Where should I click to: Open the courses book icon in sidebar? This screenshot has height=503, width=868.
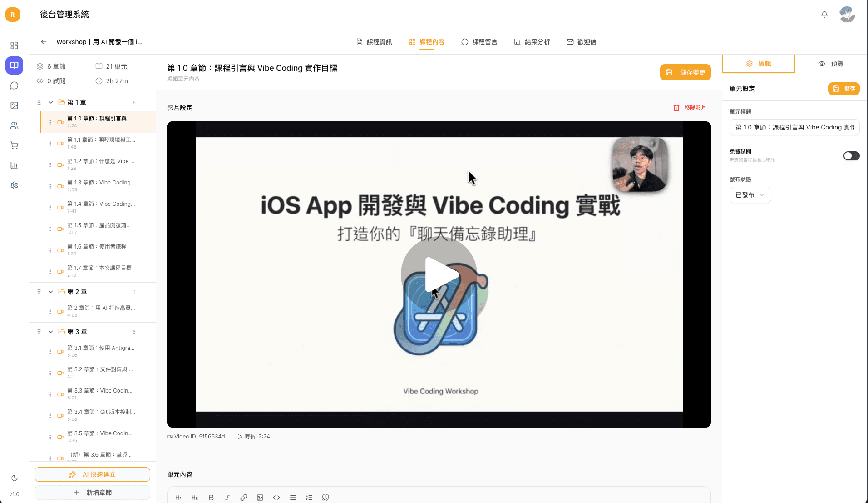tap(14, 65)
